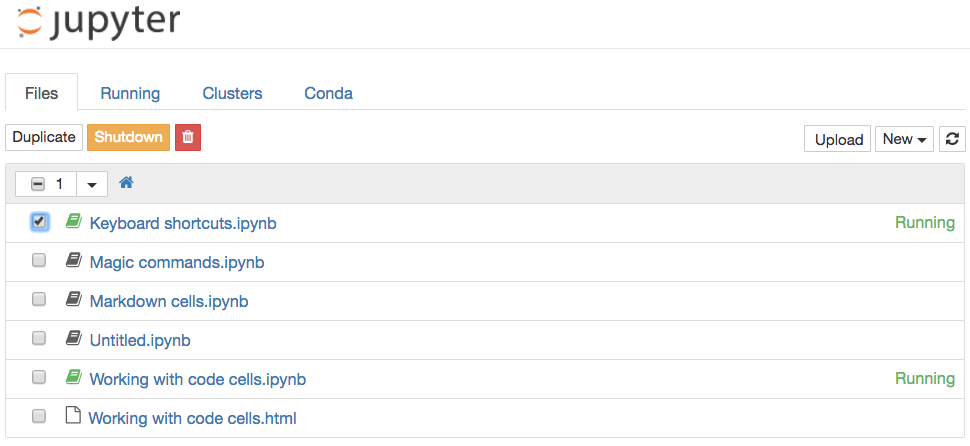Open the New dropdown menu
Screen dimensions: 970x446
905,139
